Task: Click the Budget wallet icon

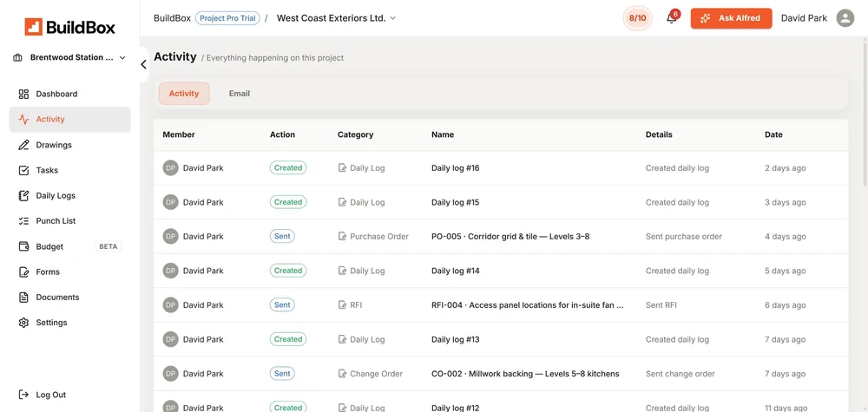Action: [x=23, y=246]
